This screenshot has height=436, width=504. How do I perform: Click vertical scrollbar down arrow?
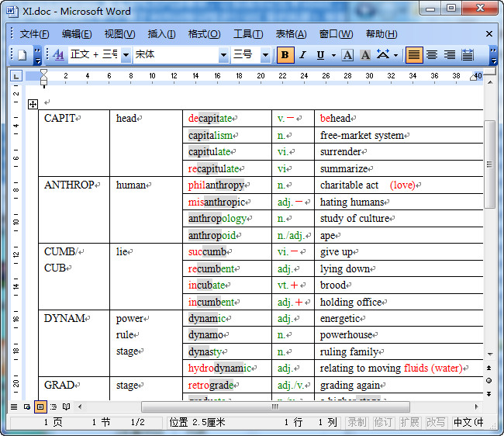490,354
